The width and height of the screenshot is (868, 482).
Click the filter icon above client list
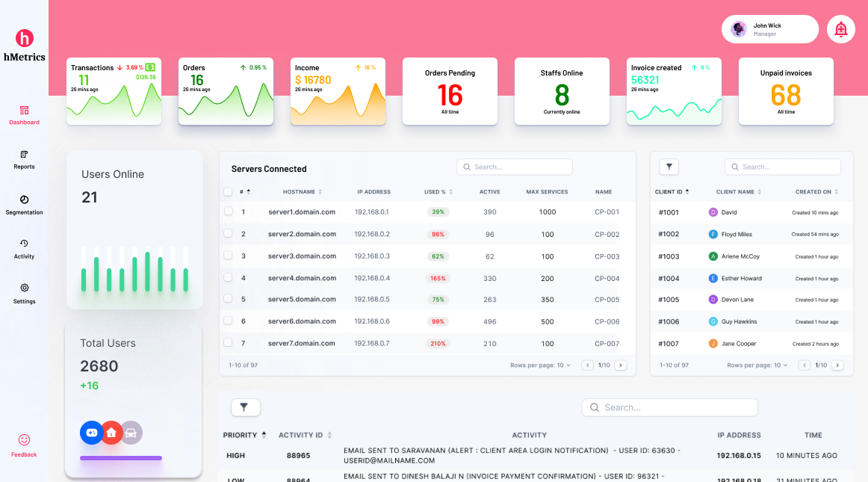click(x=669, y=167)
